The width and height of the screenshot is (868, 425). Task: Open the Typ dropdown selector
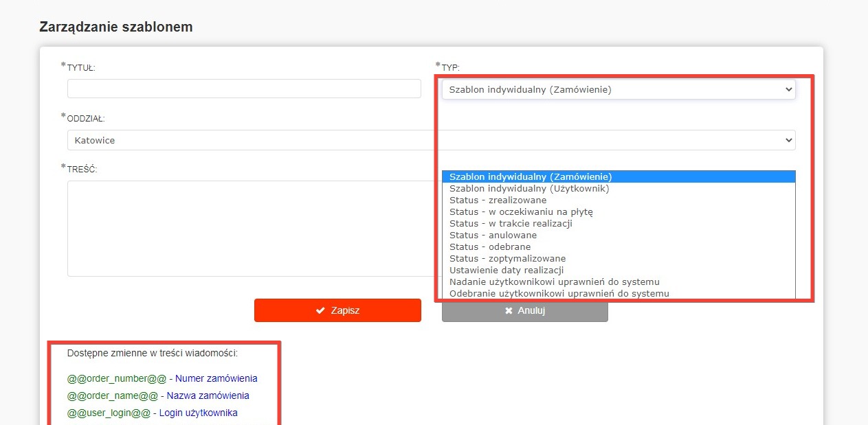click(x=618, y=89)
